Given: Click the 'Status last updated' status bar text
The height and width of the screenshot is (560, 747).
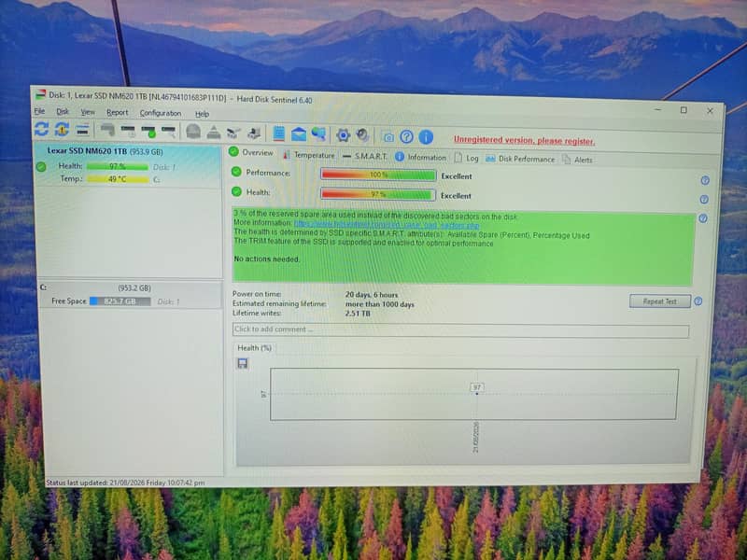Looking at the screenshot, I should [125, 483].
